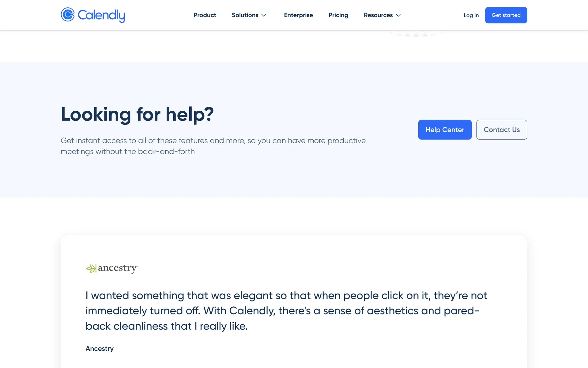Click the dotted decorative pattern below navbar

(x=416, y=33)
